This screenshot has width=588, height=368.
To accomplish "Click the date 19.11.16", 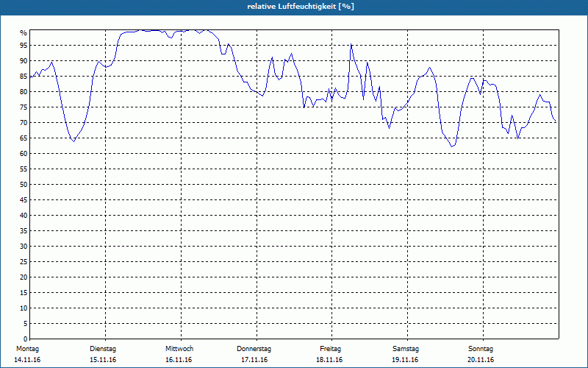I will [x=405, y=360].
